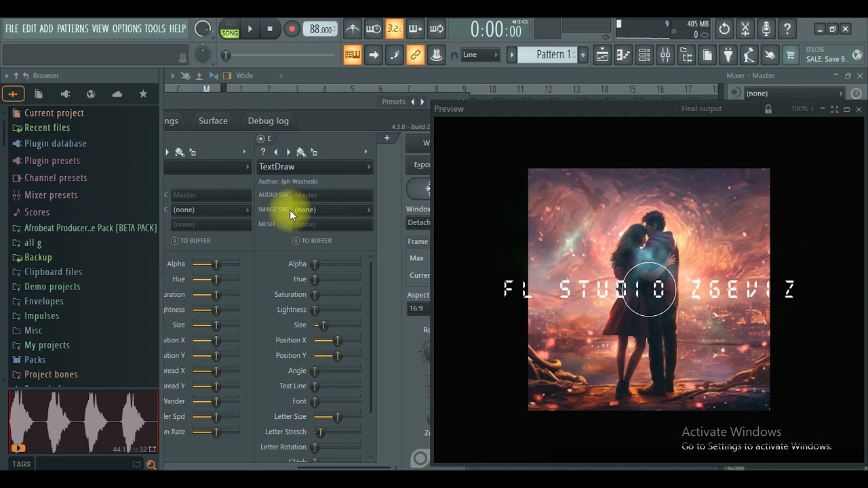Open Final output dropdown in Preview
The height and width of the screenshot is (488, 868).
point(701,109)
